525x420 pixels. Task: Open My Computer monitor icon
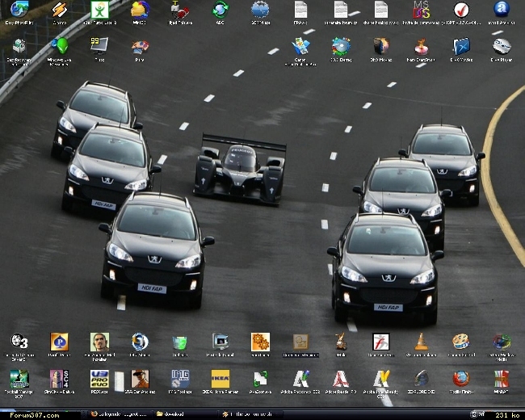click(x=220, y=342)
